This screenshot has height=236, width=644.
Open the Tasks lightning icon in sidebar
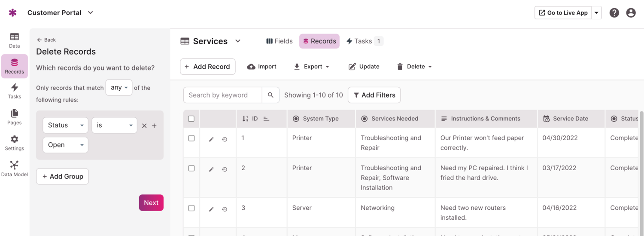(14, 91)
